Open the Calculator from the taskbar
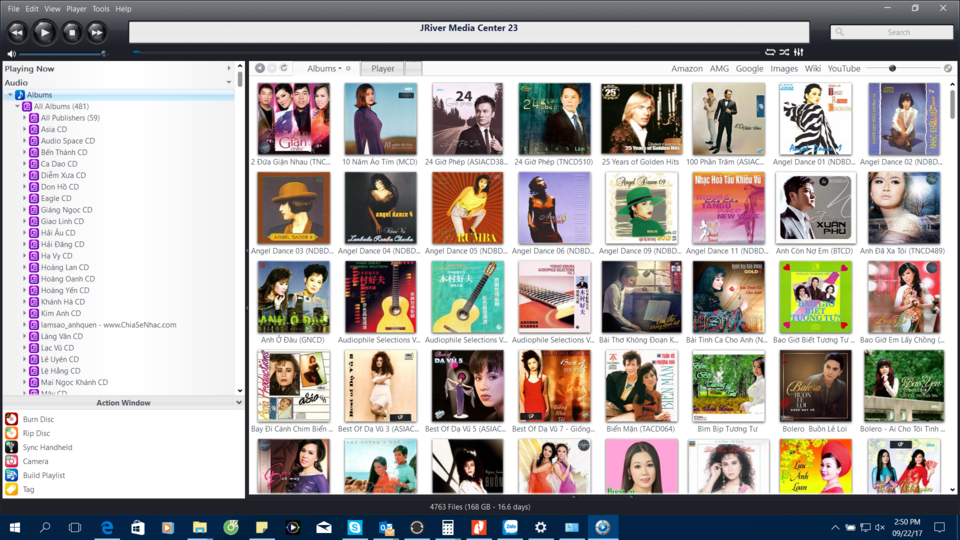 click(448, 527)
